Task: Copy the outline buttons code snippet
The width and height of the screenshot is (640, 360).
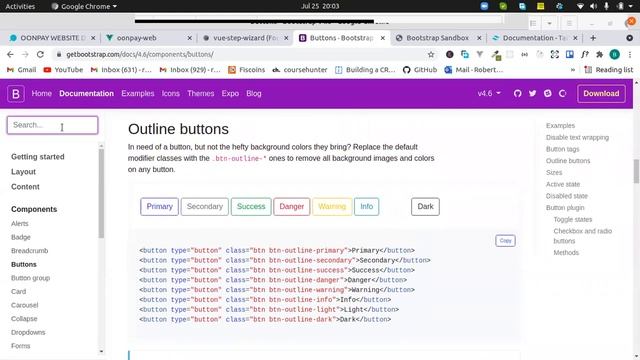Action: (x=505, y=241)
